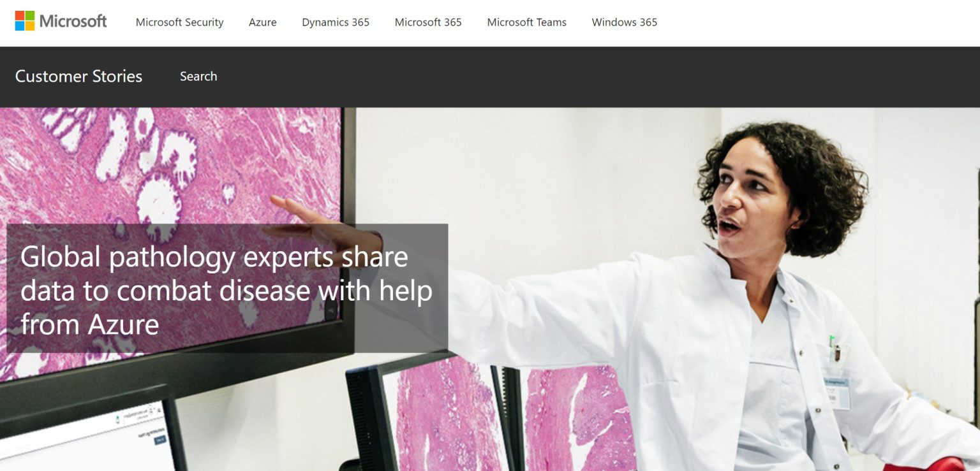Select Microsoft 365 in the top navigation
980x471 pixels.
[x=428, y=22]
